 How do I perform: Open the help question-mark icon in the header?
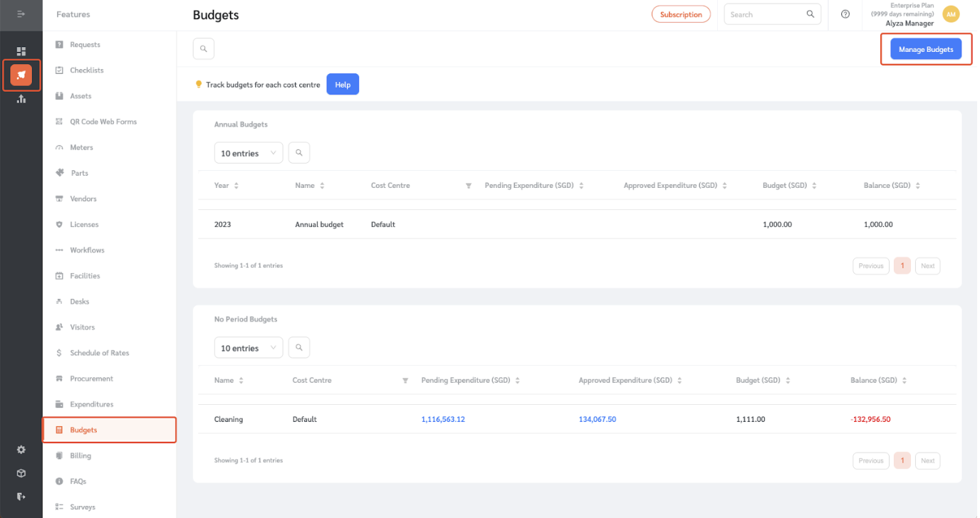coord(845,14)
